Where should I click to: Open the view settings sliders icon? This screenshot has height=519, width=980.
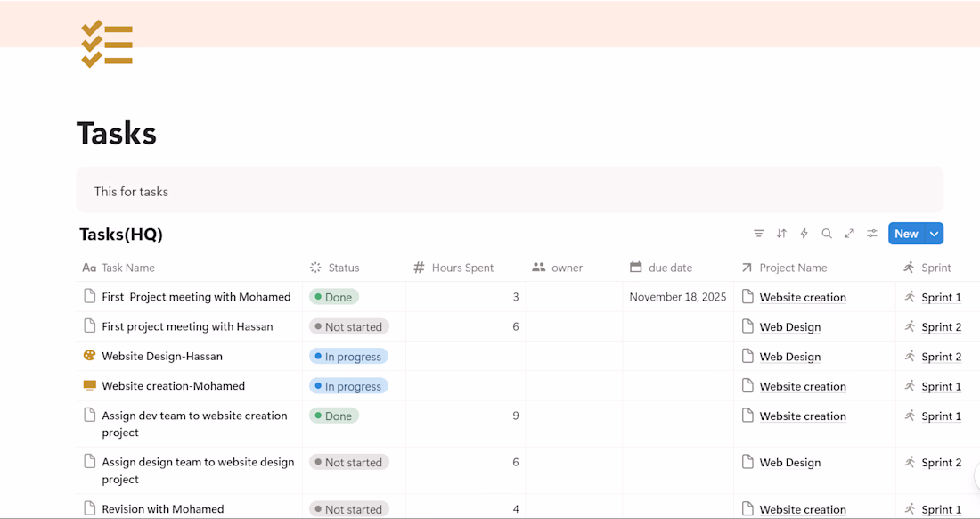coord(872,234)
